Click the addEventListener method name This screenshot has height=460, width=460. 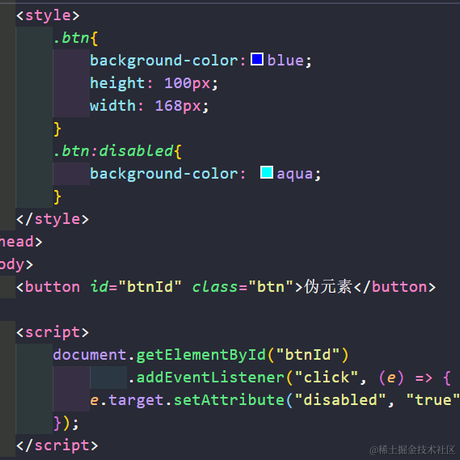pyautogui.click(x=210, y=378)
